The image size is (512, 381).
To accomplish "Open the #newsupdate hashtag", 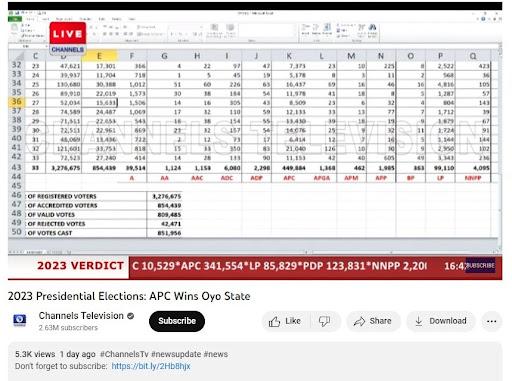I will point(176,354).
